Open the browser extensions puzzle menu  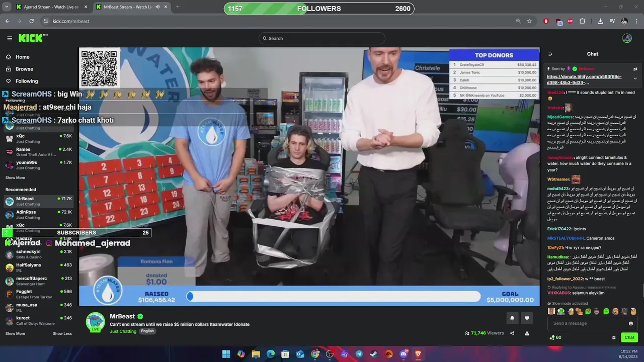[x=583, y=21]
